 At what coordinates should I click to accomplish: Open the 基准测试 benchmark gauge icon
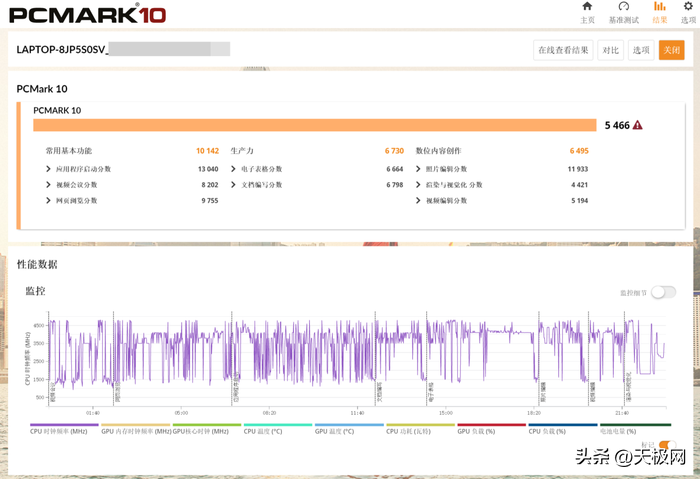tap(624, 7)
